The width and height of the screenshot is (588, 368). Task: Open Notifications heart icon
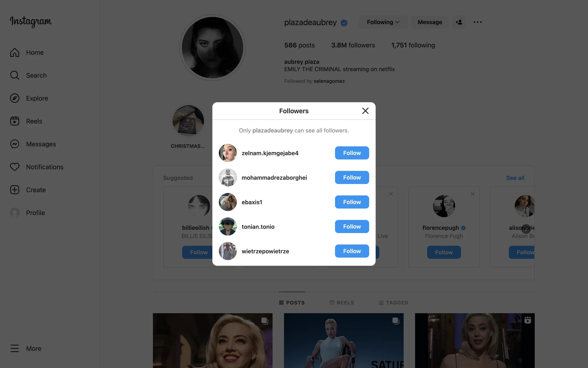(15, 167)
